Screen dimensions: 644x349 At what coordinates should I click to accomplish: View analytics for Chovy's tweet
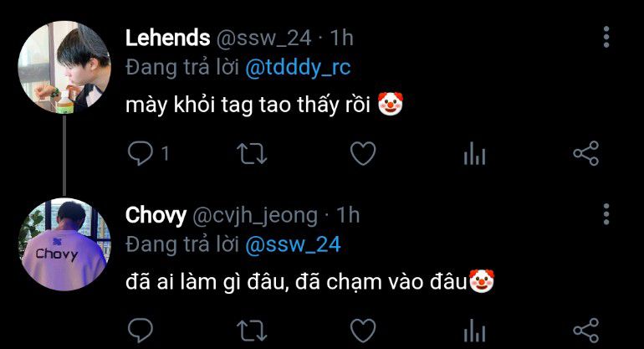[474, 331]
